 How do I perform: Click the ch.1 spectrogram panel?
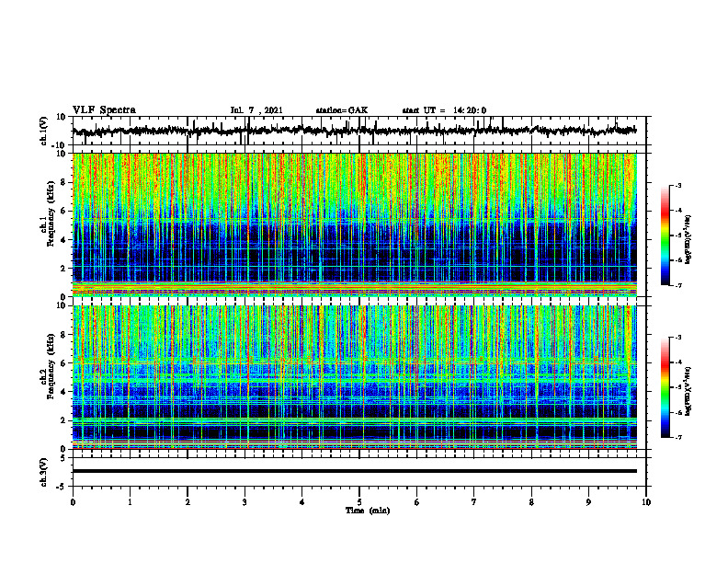click(x=354, y=224)
